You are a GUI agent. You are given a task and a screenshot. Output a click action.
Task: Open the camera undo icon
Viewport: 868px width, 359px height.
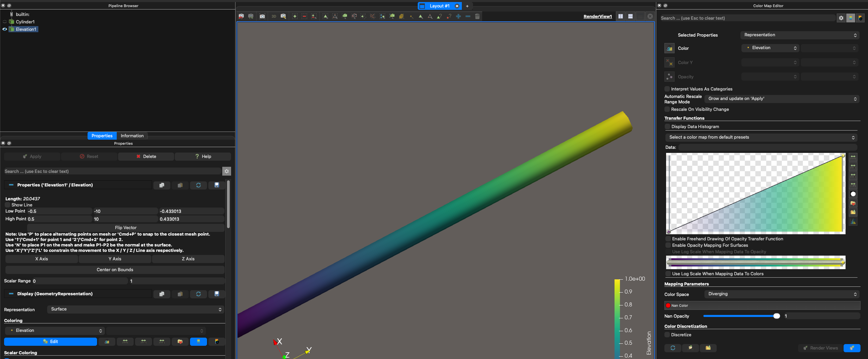(241, 16)
